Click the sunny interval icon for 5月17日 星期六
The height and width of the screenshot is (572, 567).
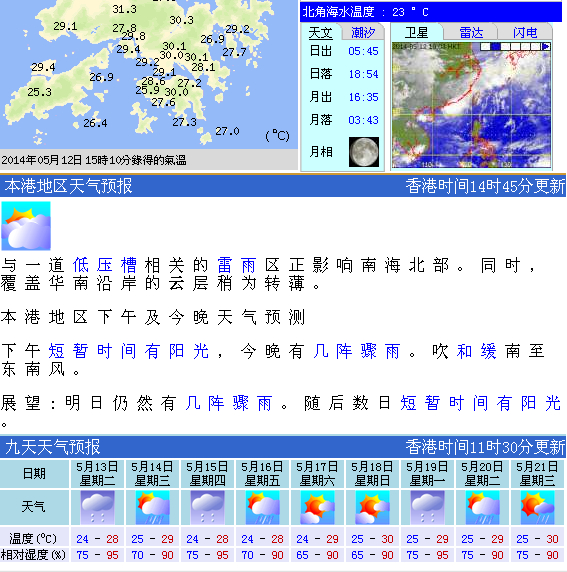tap(317, 507)
